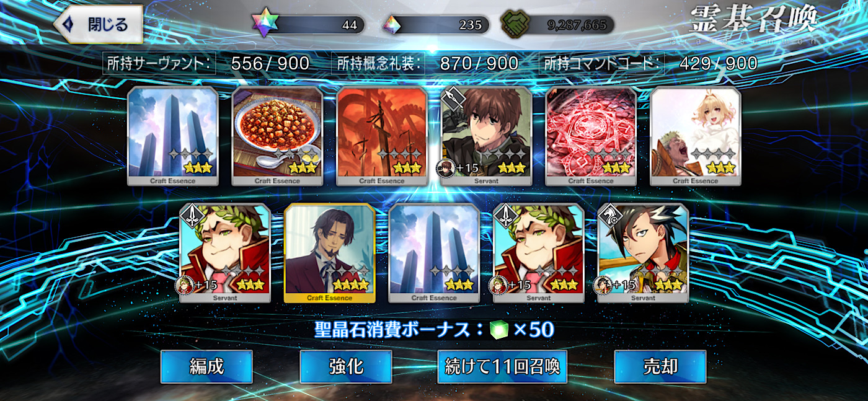Viewport: 868px width, 401px height.
Task: Open the 売却 sell menu
Action: [x=660, y=366]
